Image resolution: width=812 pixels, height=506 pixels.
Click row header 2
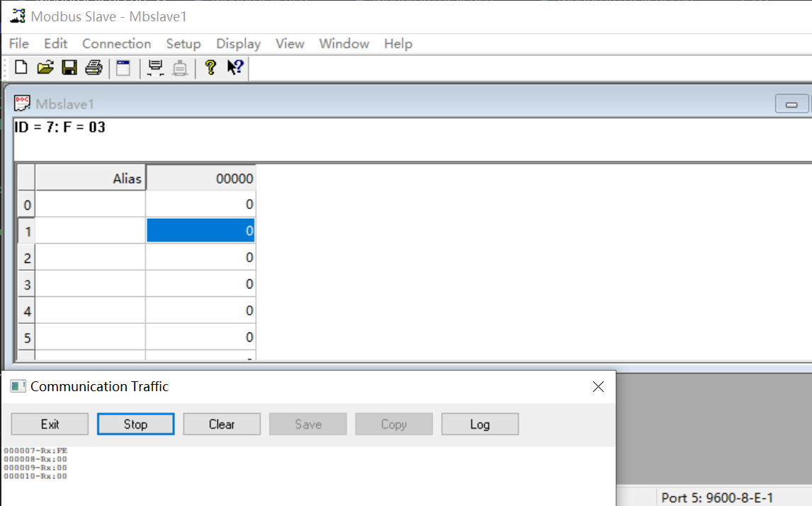pyautogui.click(x=26, y=257)
